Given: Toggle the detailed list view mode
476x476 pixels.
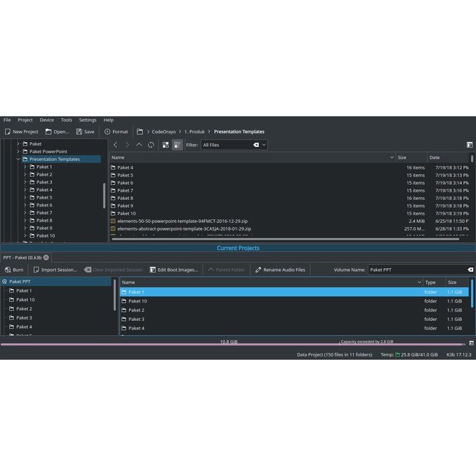Looking at the screenshot, I should tap(177, 145).
